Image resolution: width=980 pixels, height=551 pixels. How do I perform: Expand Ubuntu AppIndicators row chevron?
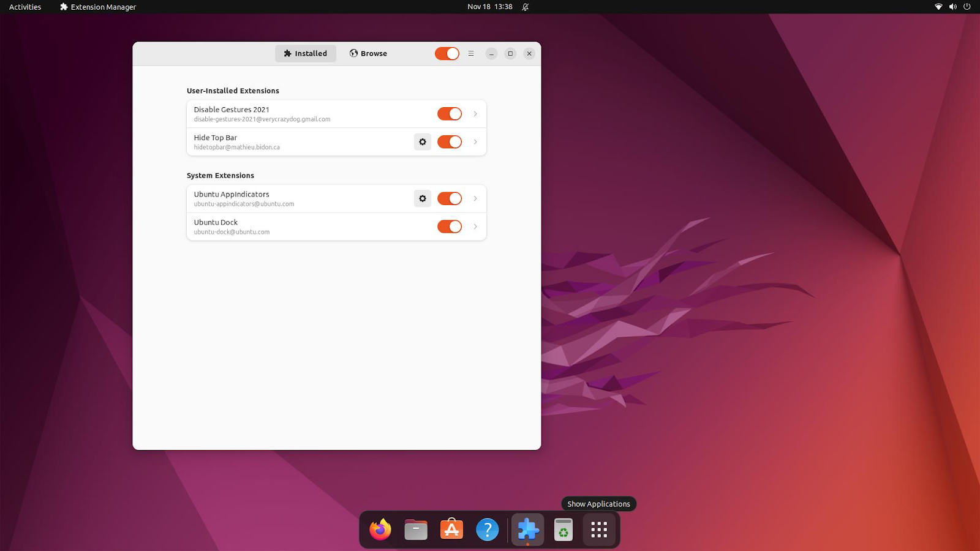(475, 198)
